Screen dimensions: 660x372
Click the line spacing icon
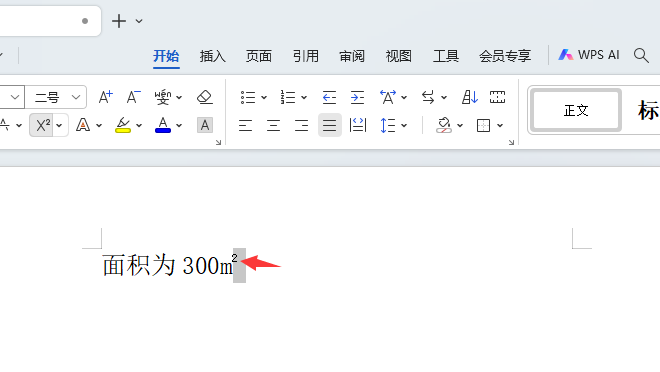[x=388, y=125]
